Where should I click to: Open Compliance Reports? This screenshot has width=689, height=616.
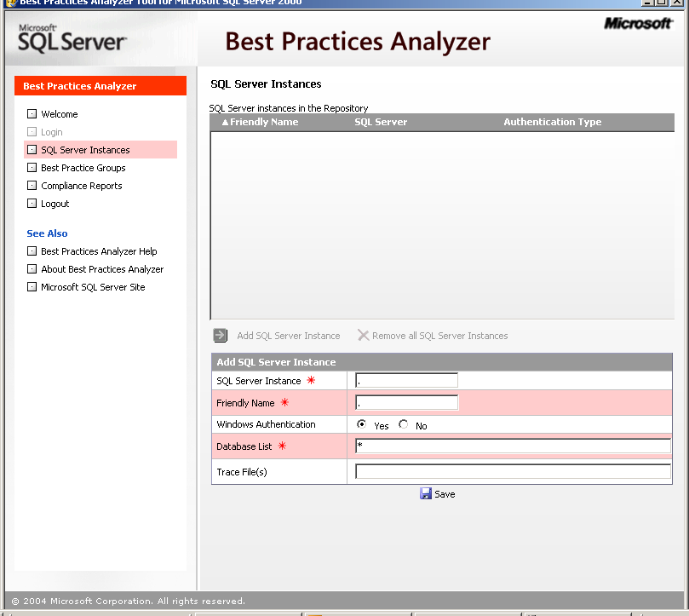point(81,186)
